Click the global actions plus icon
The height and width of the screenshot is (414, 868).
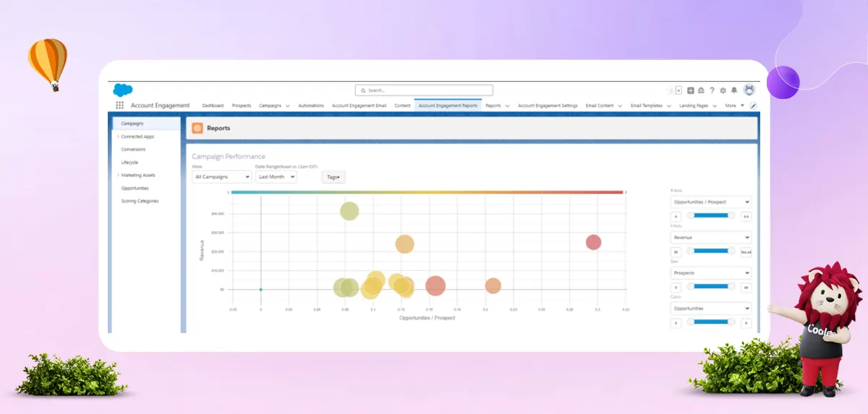pos(691,90)
